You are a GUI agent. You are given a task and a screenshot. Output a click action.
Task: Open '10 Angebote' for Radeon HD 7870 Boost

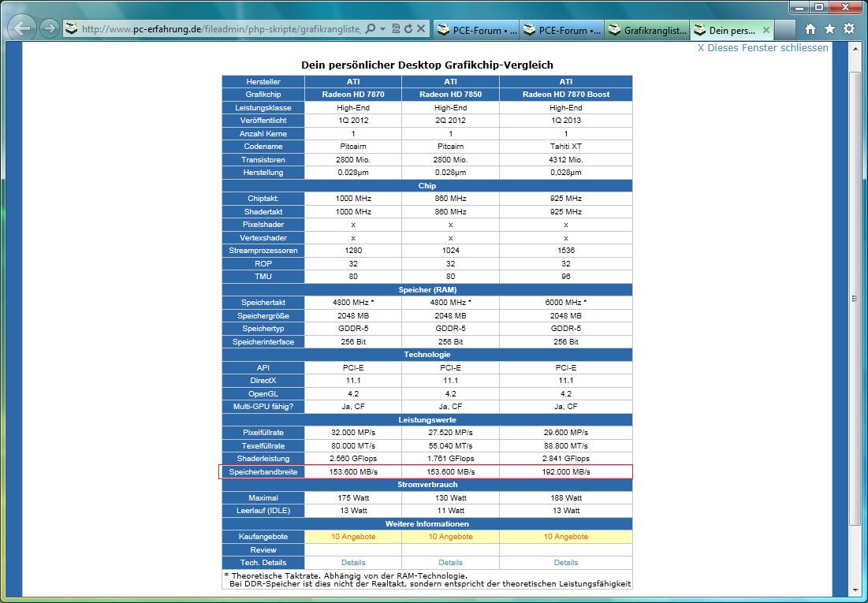(565, 537)
